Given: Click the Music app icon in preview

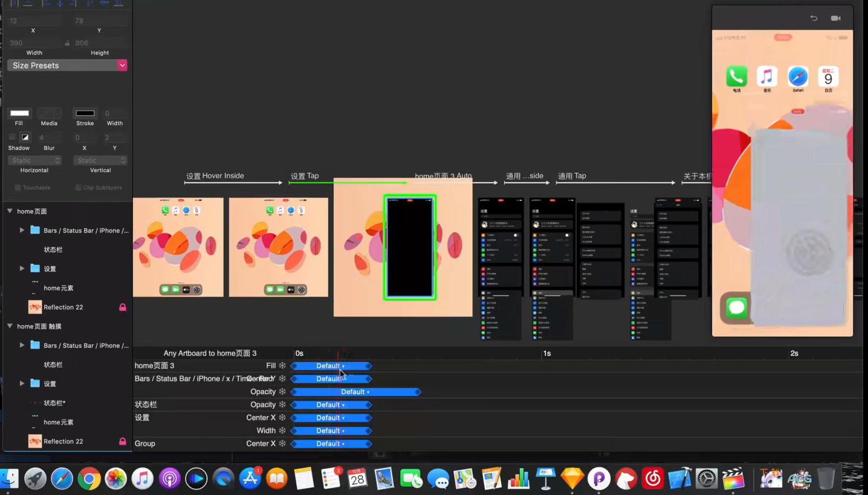Looking at the screenshot, I should click(x=767, y=77).
